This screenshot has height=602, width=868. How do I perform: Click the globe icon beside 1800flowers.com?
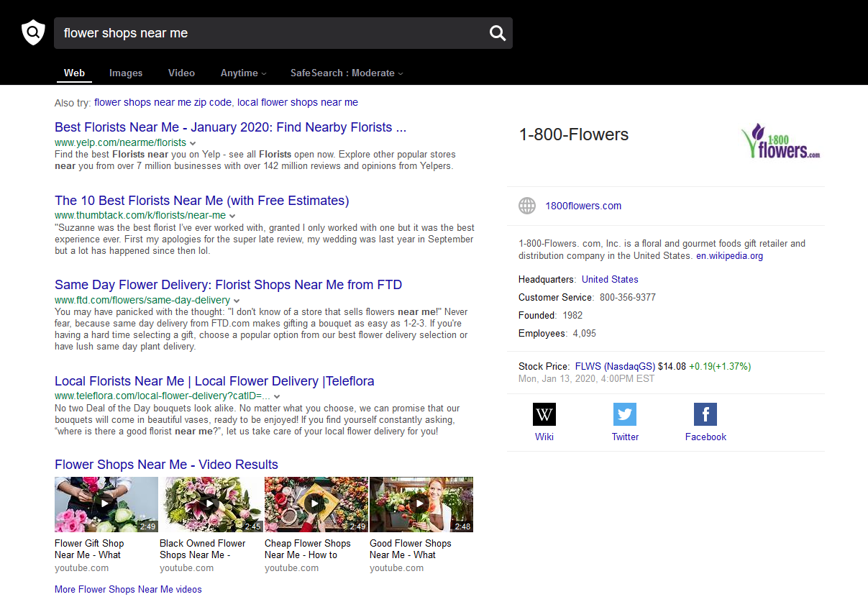tap(527, 206)
